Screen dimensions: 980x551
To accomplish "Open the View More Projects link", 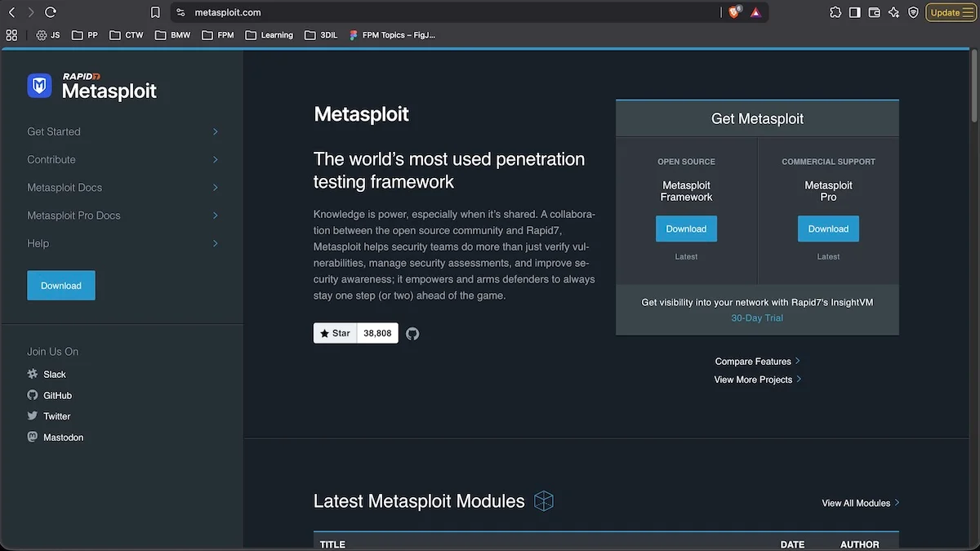I will [757, 380].
